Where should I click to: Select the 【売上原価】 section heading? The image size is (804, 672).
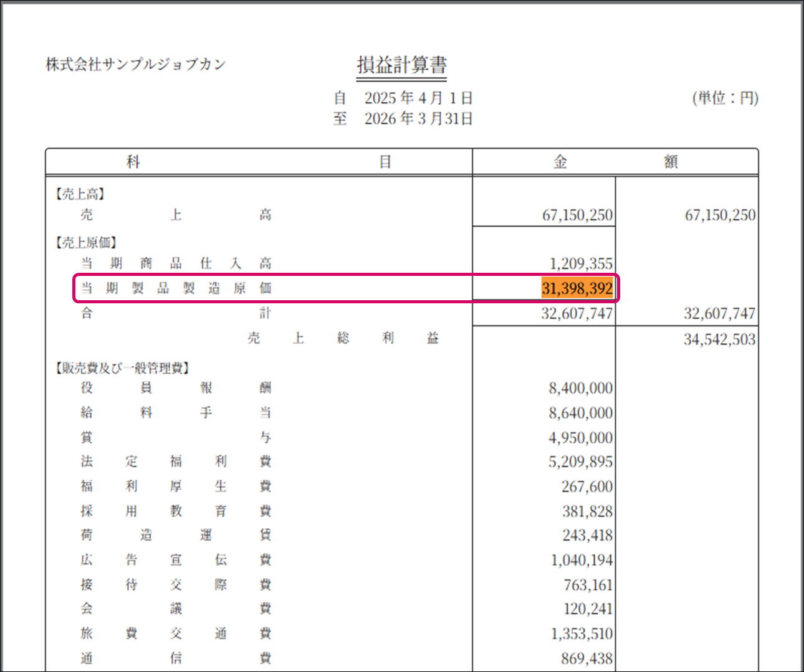coord(87,243)
